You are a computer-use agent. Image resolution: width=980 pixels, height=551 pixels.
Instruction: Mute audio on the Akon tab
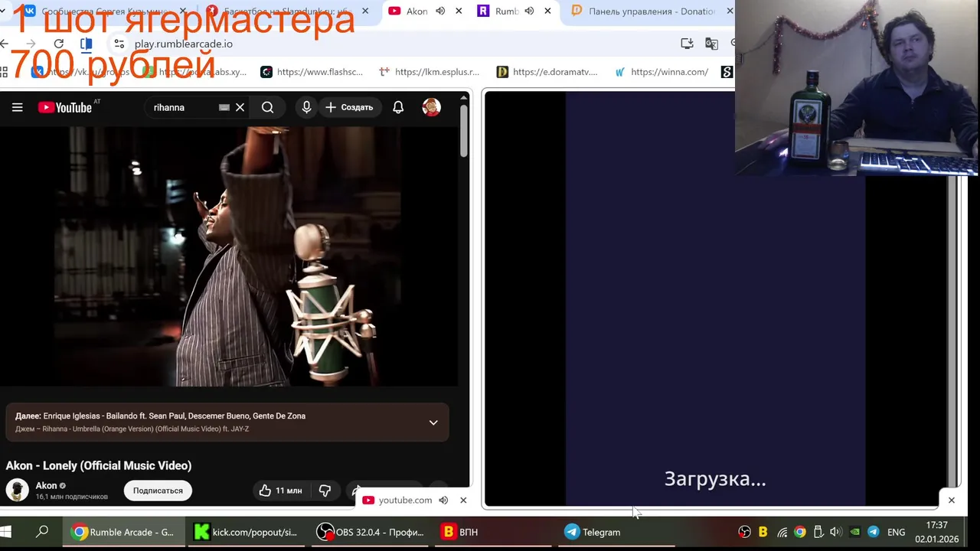440,11
